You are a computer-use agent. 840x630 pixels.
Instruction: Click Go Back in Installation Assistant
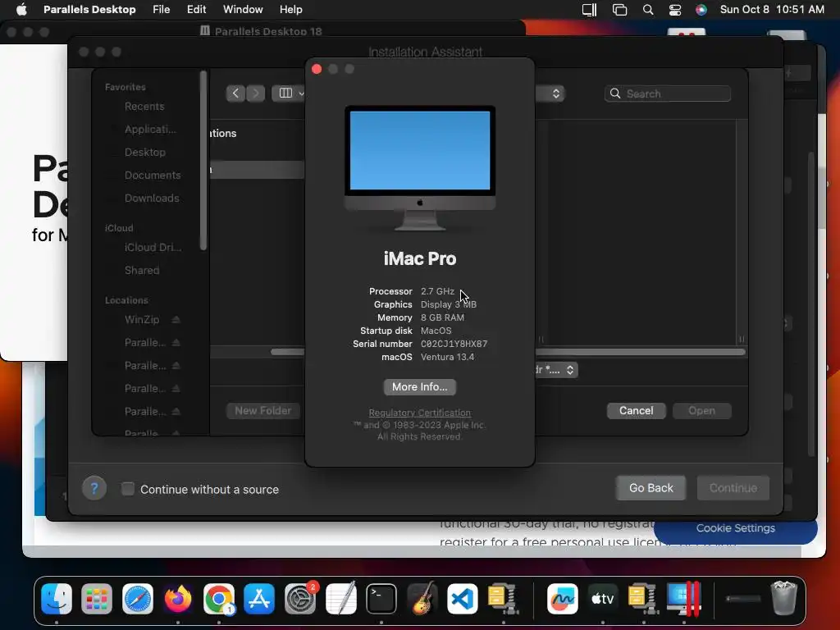tap(651, 488)
